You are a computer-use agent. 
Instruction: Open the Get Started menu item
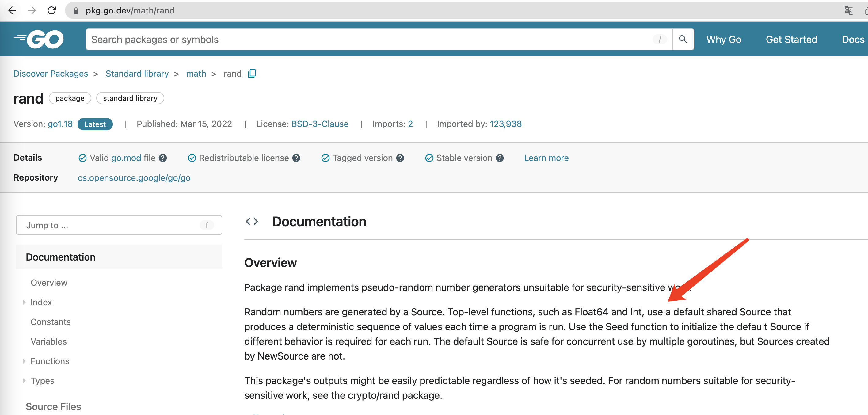[x=791, y=40]
